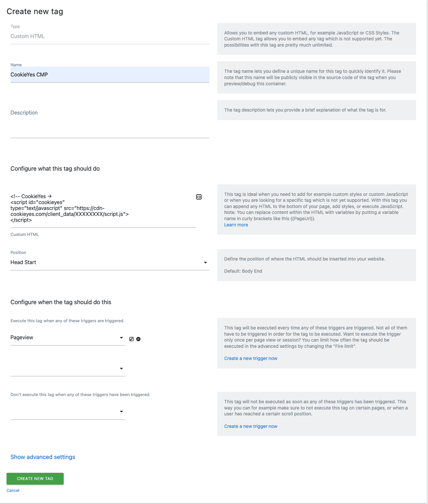Image resolution: width=428 pixels, height=504 pixels.
Task: Click the Head Start position value
Action: pyautogui.click(x=23, y=262)
